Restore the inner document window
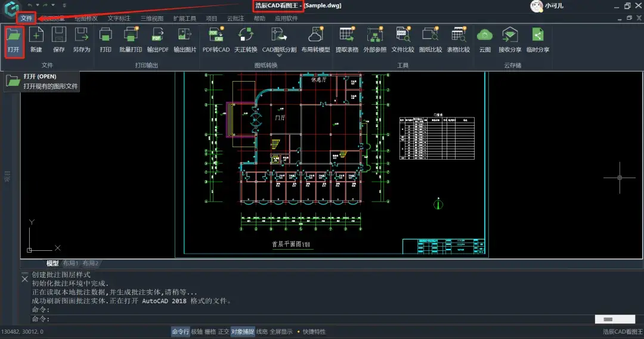 click(629, 18)
